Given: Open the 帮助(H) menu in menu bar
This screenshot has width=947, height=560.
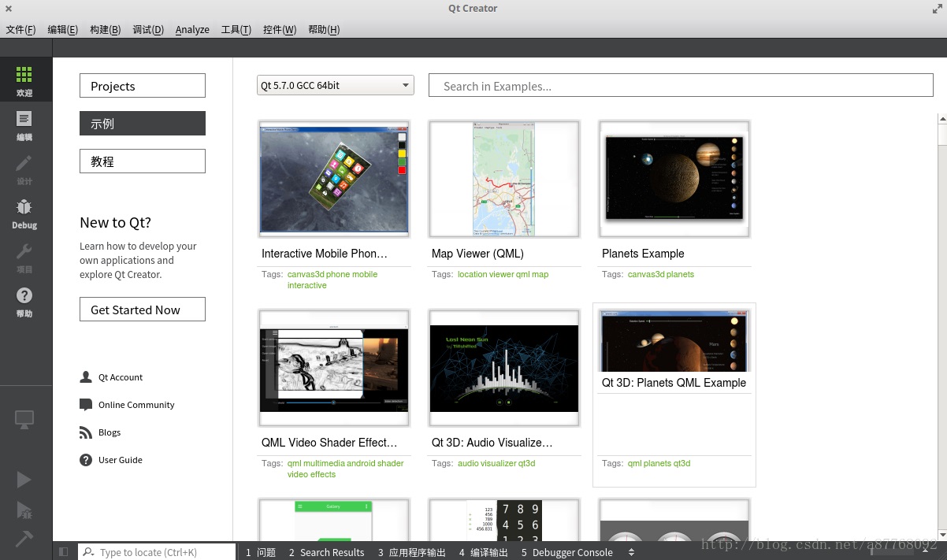Looking at the screenshot, I should click(x=324, y=29).
